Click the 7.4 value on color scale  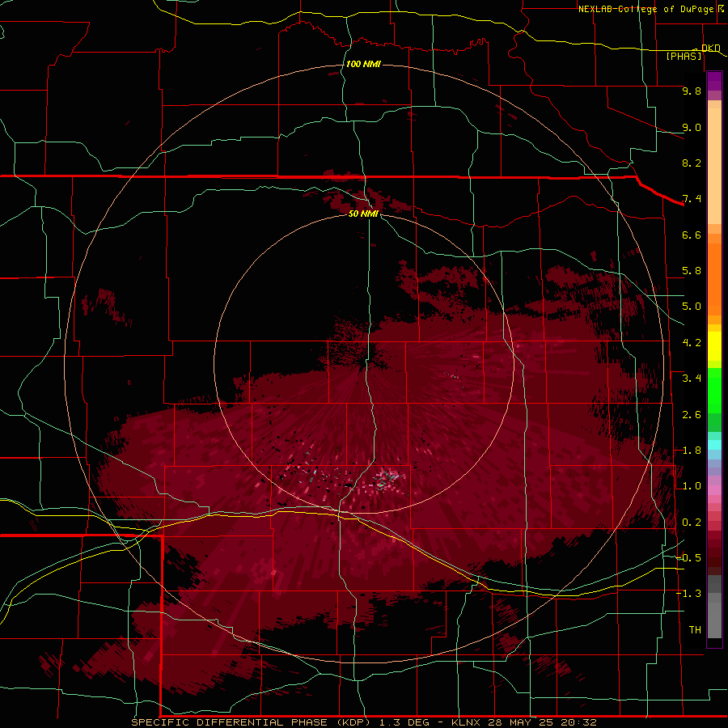(692, 199)
